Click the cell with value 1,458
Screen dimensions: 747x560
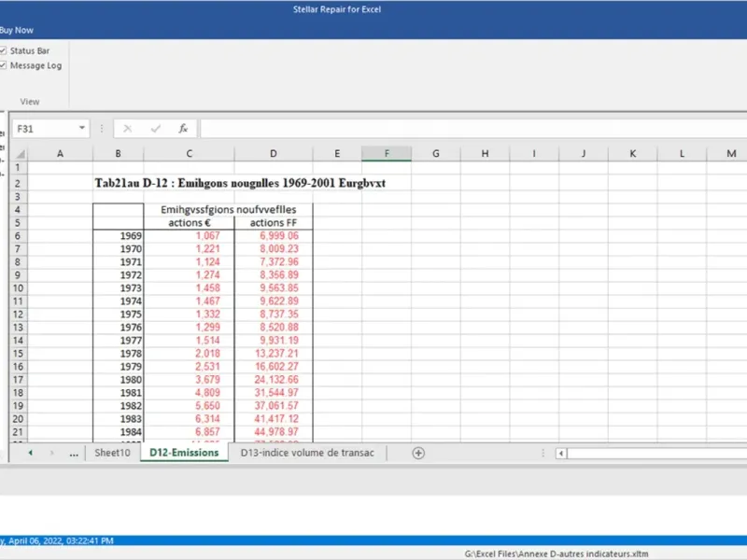click(x=190, y=288)
